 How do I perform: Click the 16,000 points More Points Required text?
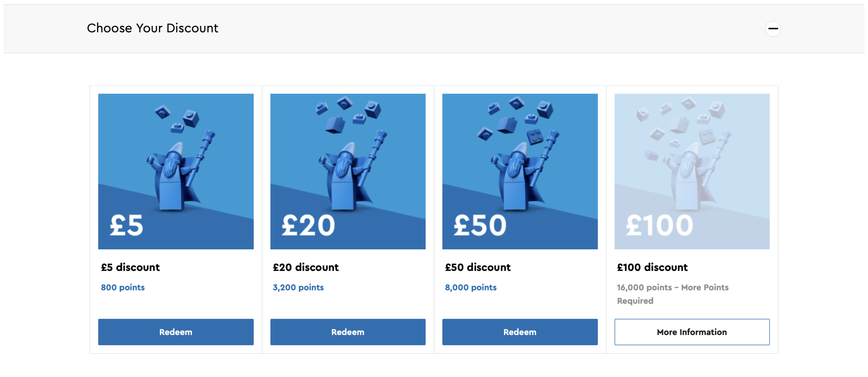673,293
